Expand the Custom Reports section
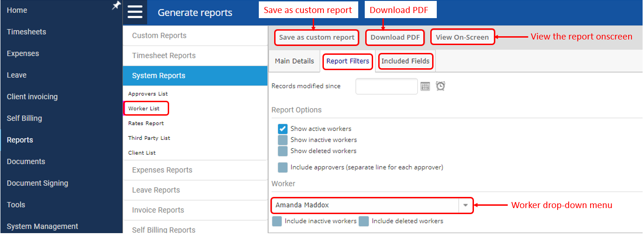644x235 pixels. click(x=195, y=36)
